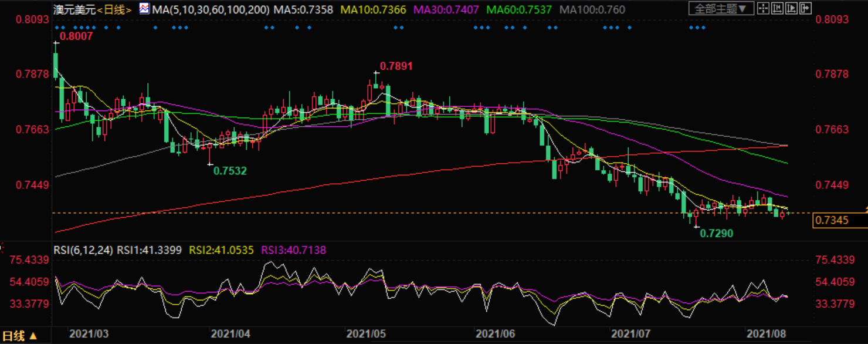
Task: Click the yellow MA10:0.7366 value
Action: pos(374,9)
